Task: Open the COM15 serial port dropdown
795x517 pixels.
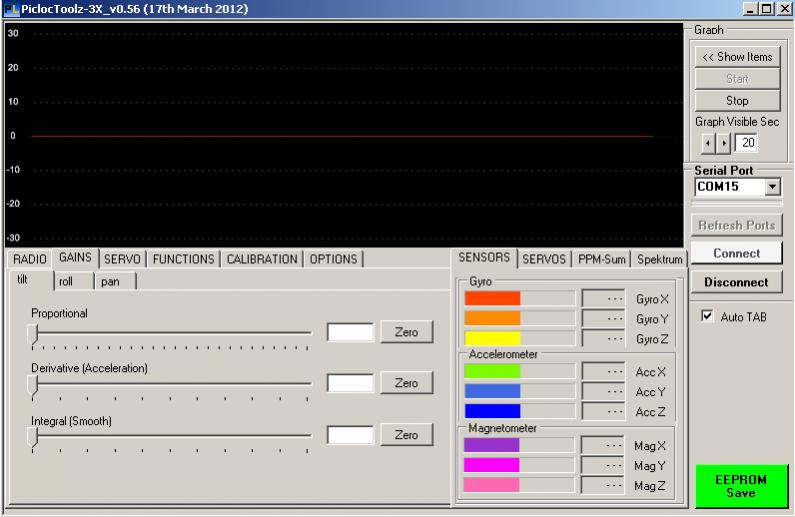Action: [x=771, y=187]
